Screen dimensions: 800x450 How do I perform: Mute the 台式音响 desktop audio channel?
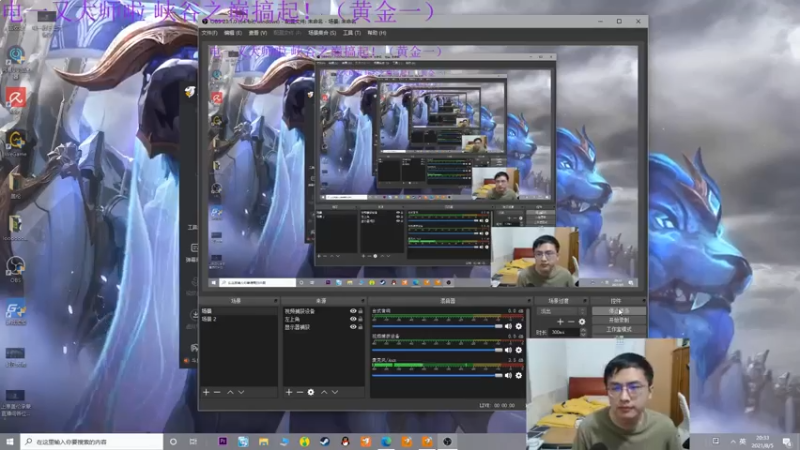(508, 326)
